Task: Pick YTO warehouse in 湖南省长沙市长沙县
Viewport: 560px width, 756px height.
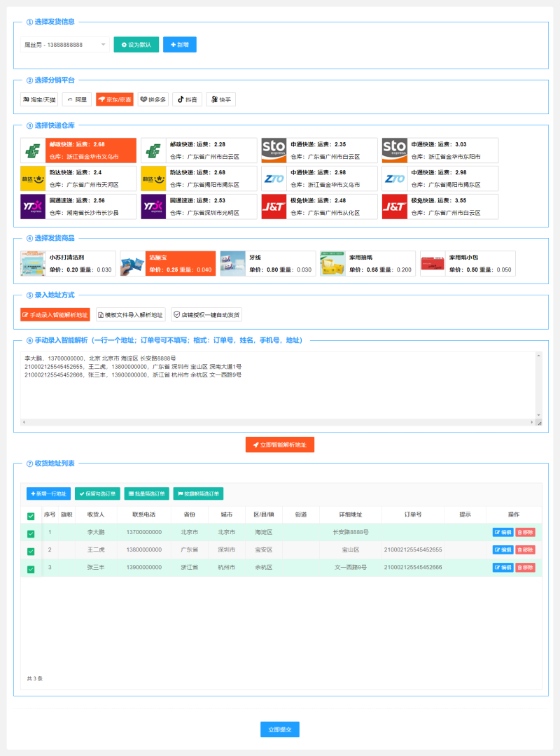Action: click(x=78, y=206)
